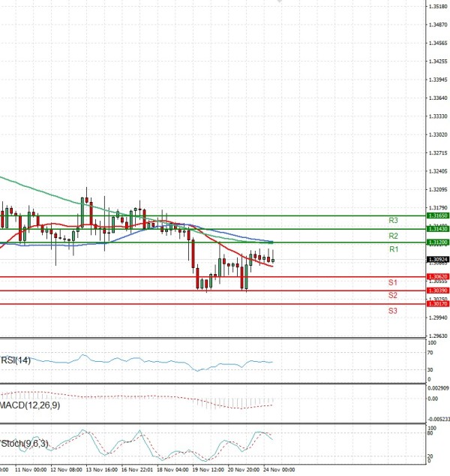This screenshot has height=476, width=450.
Task: Click the S3 support label
Action: click(393, 310)
